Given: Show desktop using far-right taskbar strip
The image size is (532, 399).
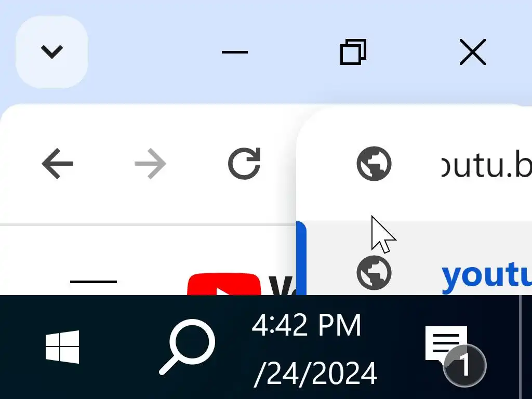Looking at the screenshot, I should (x=526, y=347).
